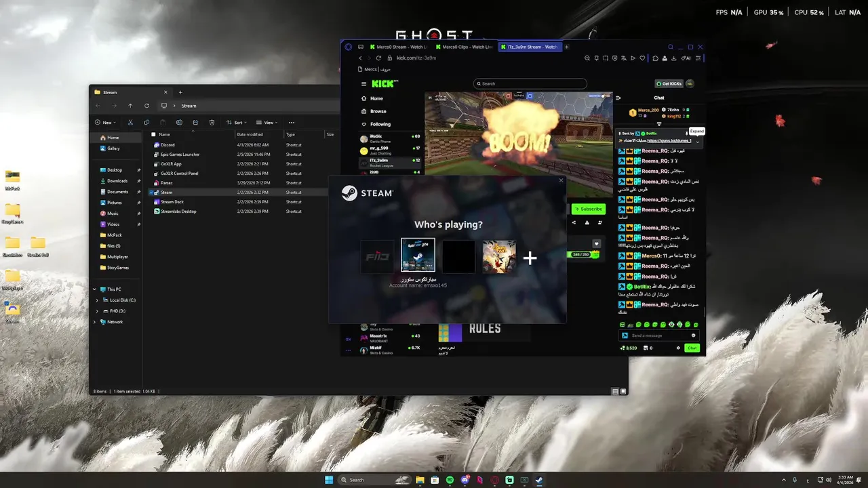Open guns.lol link in pinned chat
The image size is (868, 488).
[x=669, y=141]
